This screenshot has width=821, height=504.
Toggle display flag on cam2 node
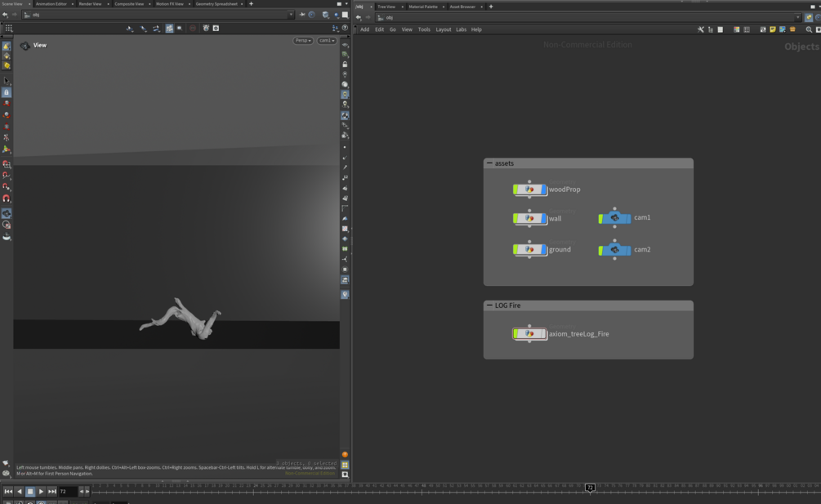(628, 250)
